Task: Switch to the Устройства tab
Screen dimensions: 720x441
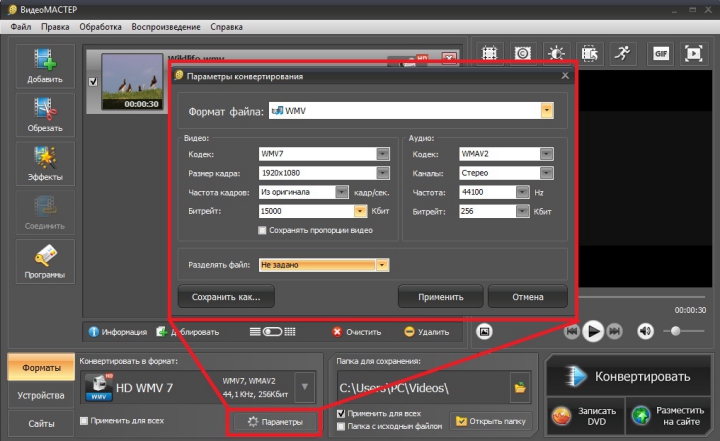Action: tap(41, 396)
